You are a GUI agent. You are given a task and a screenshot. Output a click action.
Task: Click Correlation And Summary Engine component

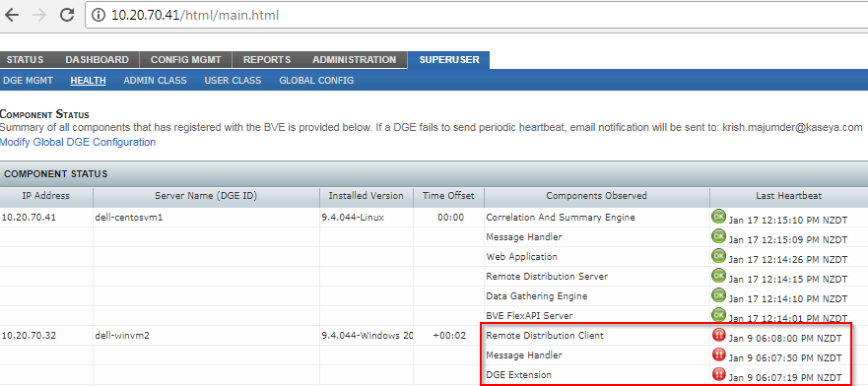(561, 218)
